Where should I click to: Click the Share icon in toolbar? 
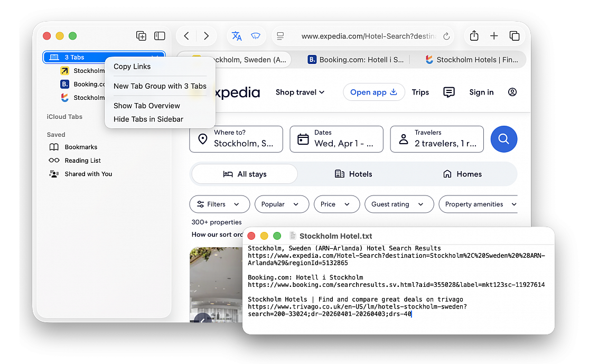pyautogui.click(x=474, y=36)
